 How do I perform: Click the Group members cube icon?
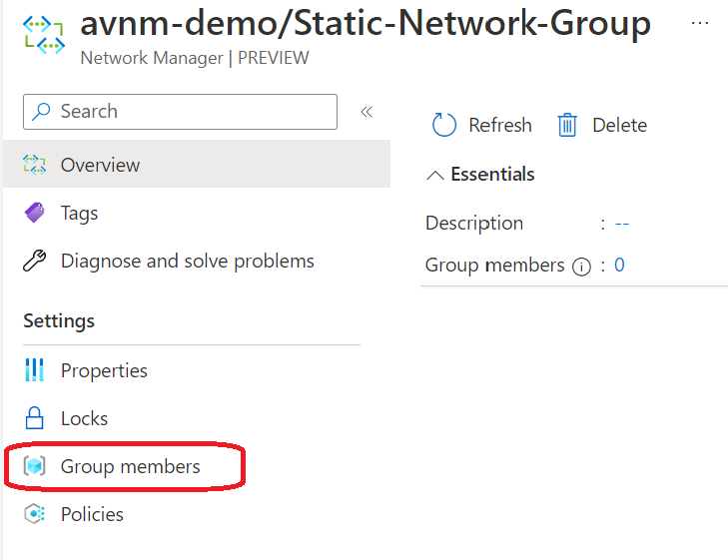coord(35,466)
